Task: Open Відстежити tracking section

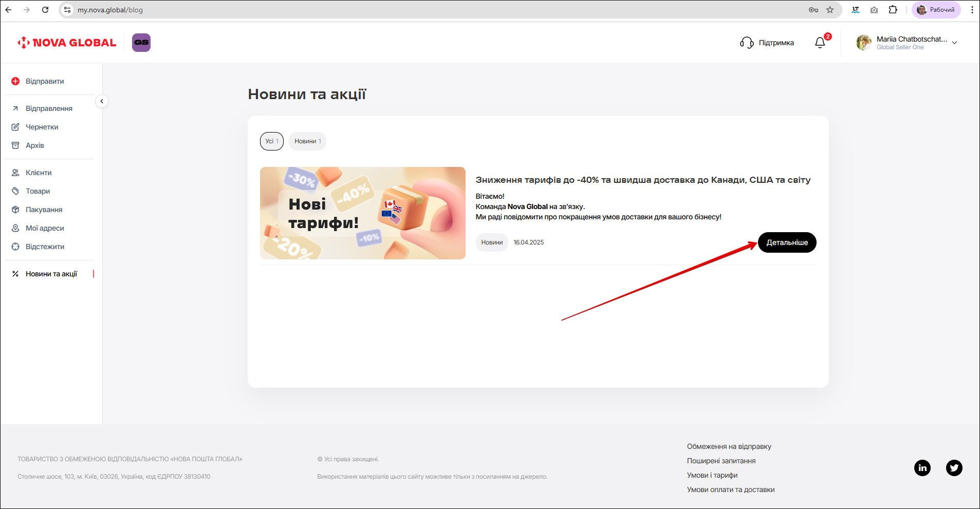Action: [45, 247]
